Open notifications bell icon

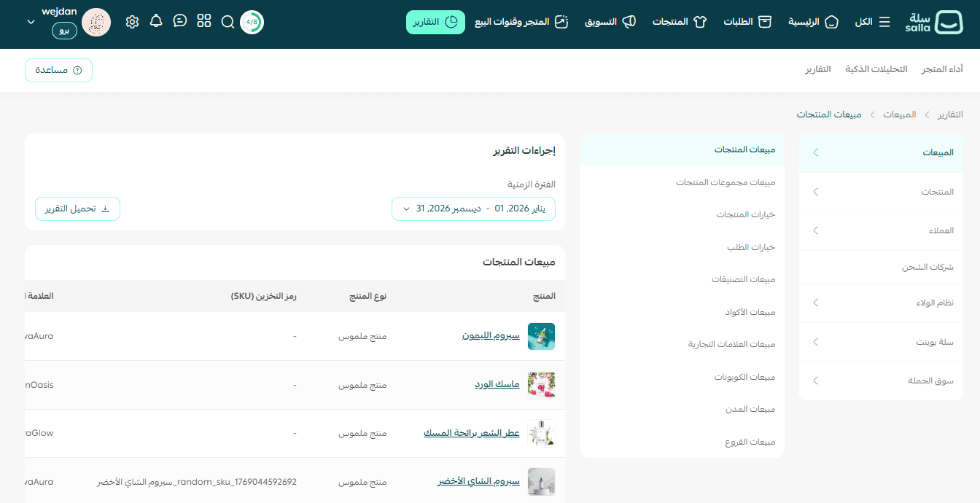[156, 21]
